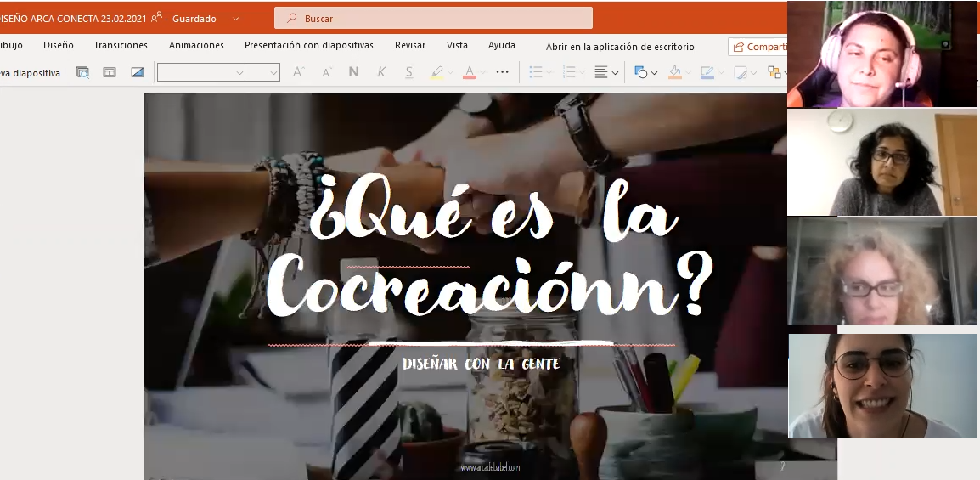Select the DISEÑAR CON LA GENTE subtitle
Image resolution: width=980 pixels, height=480 pixels.
point(482,364)
